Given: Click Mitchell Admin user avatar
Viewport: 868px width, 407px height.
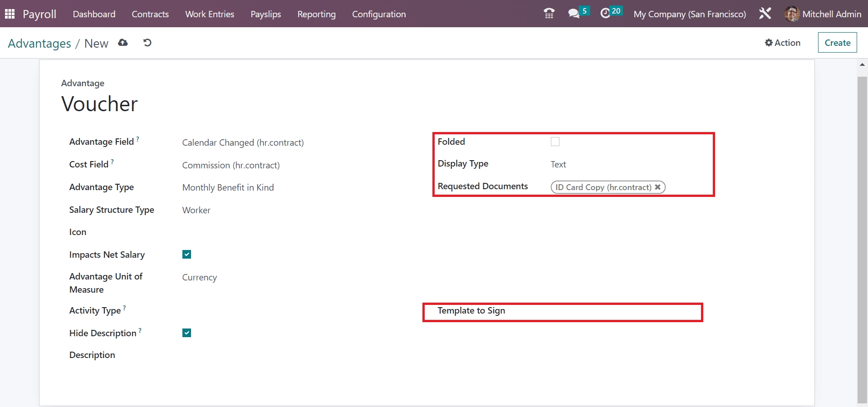Looking at the screenshot, I should [792, 14].
